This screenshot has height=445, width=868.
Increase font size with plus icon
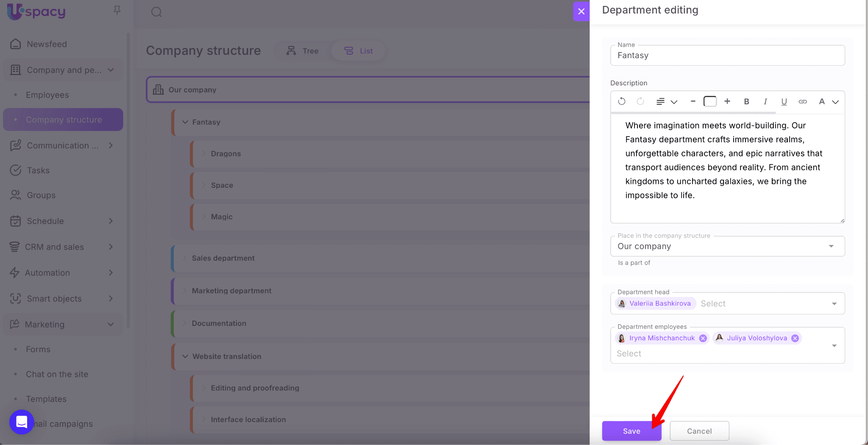(x=727, y=101)
